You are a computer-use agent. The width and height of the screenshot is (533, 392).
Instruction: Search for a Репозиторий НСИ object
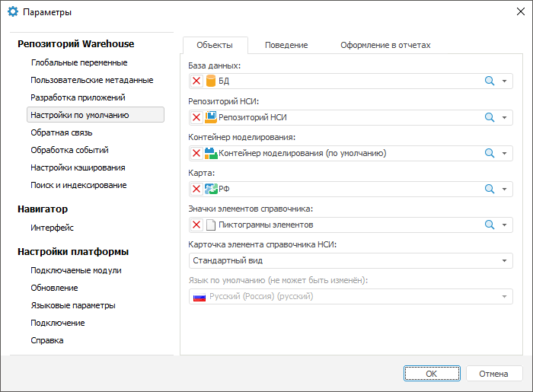tap(490, 117)
